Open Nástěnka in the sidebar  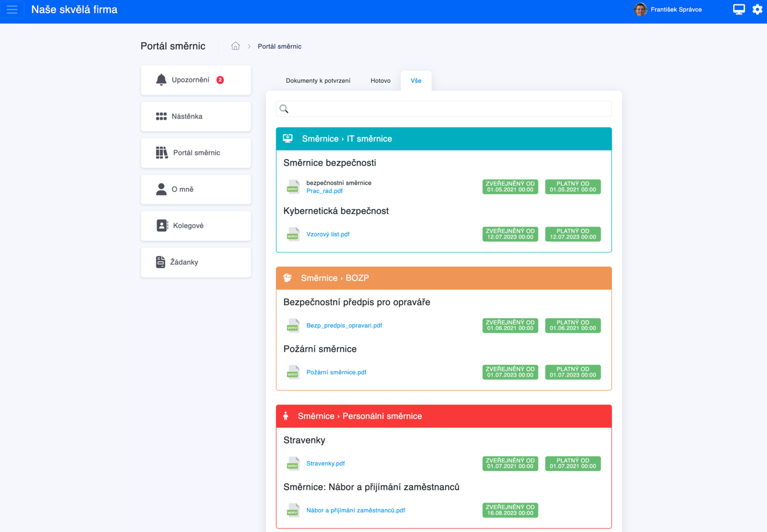196,116
